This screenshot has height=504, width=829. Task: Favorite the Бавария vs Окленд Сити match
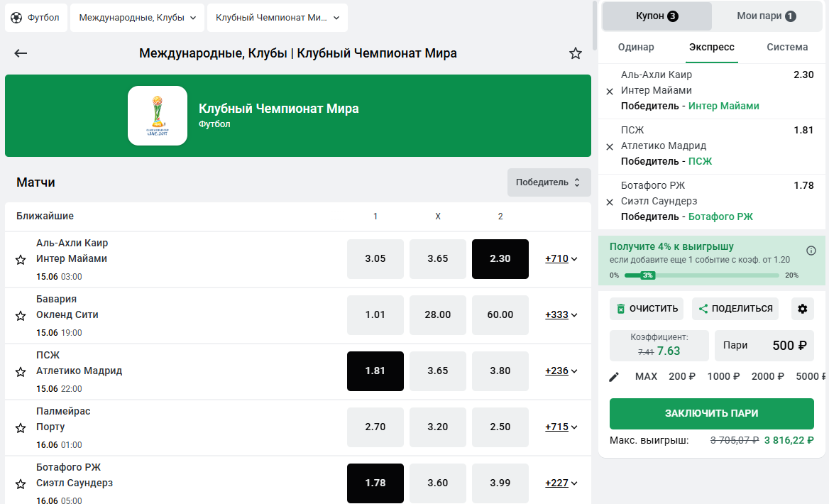[21, 316]
